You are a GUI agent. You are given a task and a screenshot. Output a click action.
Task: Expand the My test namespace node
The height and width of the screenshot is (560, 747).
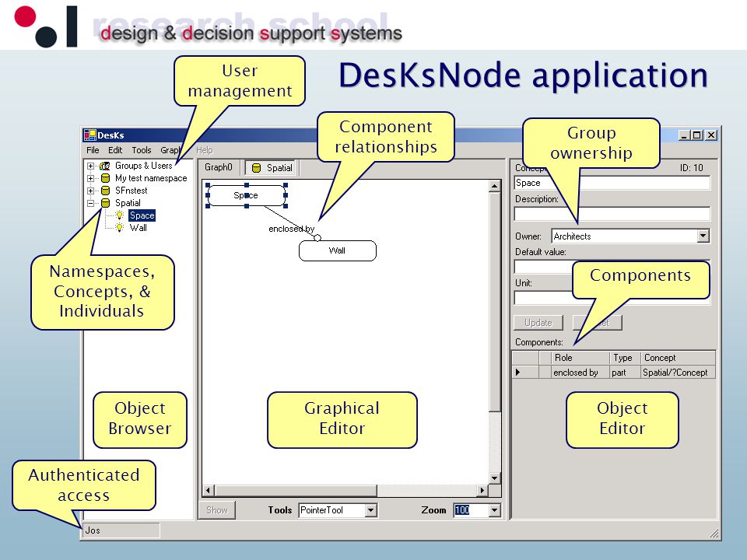tap(90, 178)
